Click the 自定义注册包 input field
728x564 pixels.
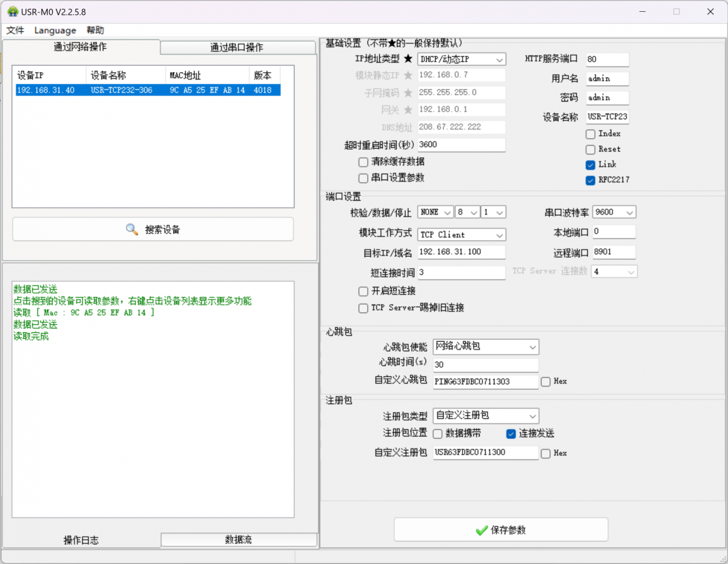485,453
